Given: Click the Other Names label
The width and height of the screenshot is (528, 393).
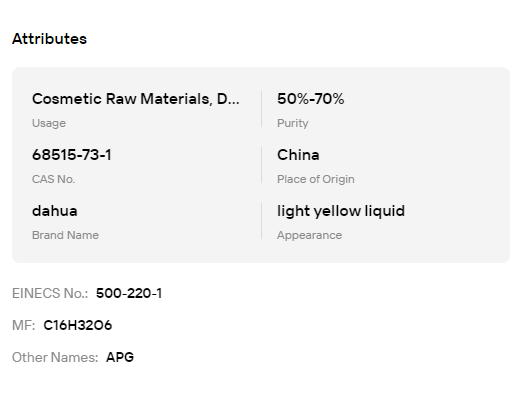Looking at the screenshot, I should click(55, 357).
